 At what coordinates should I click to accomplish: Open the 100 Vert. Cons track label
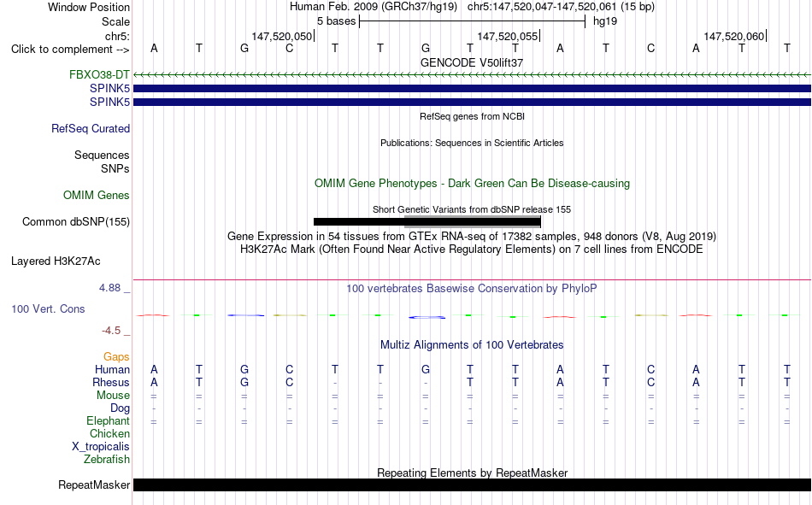[x=48, y=308]
